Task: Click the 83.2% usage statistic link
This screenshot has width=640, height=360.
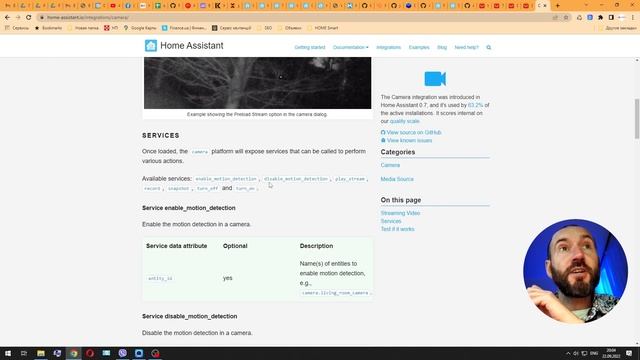Action: [x=476, y=105]
